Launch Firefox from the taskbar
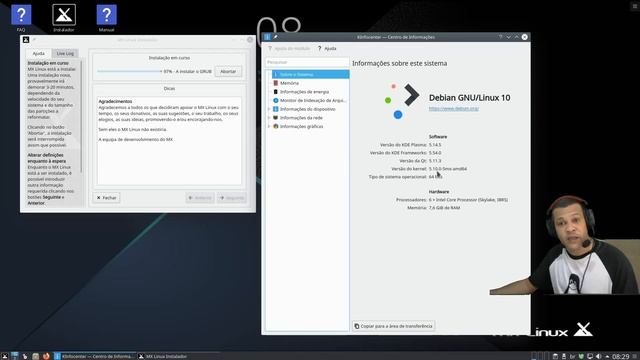Viewport: 640px width, 360px height. [x=46, y=356]
